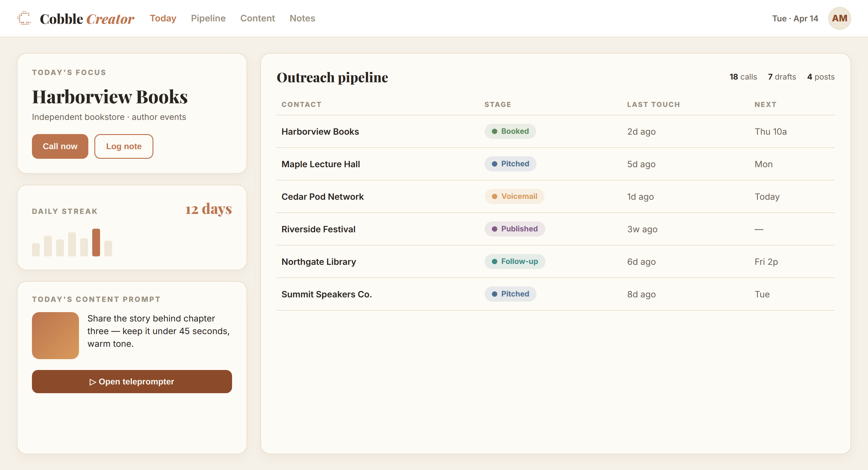Click the Outreach pipeline heading
Viewport: 868px width, 470px height.
332,77
